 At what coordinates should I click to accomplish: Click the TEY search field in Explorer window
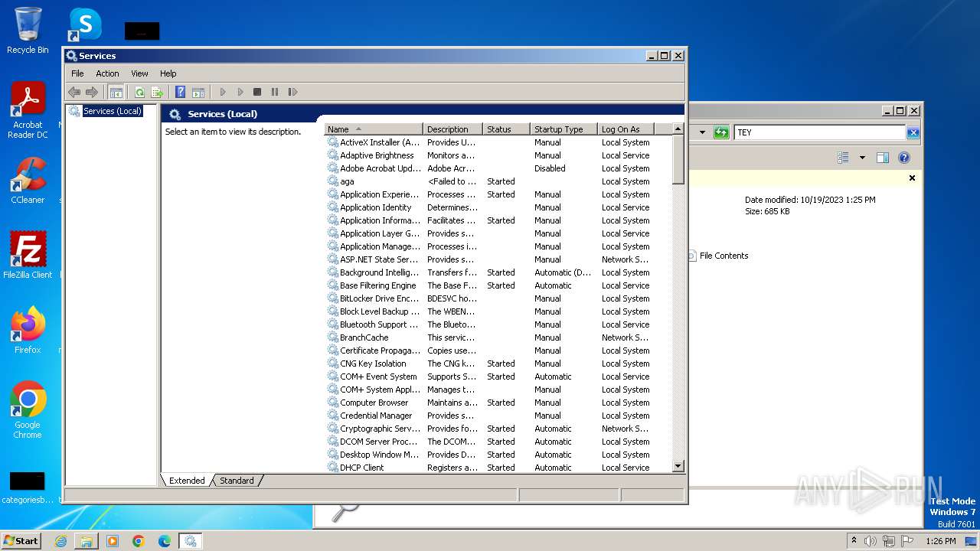(x=819, y=132)
